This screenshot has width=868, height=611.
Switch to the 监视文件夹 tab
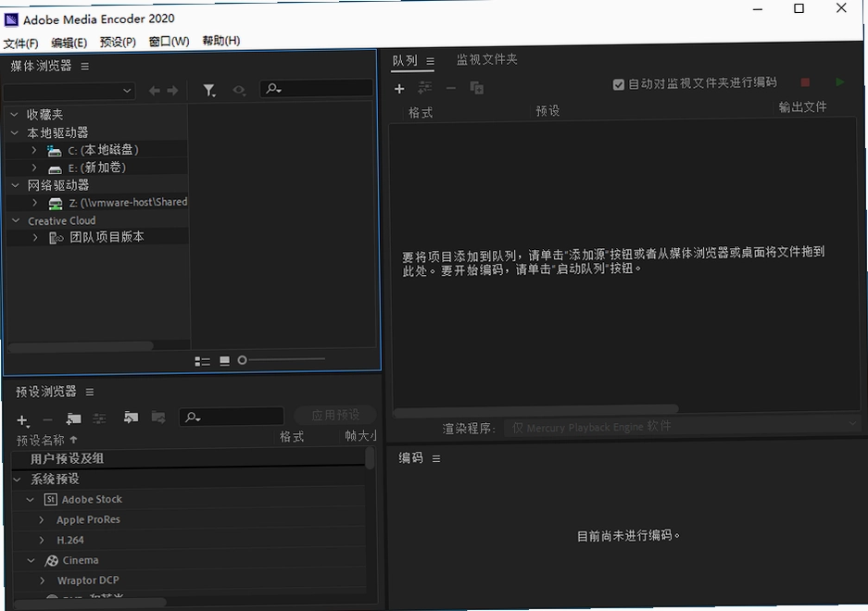[x=486, y=59]
